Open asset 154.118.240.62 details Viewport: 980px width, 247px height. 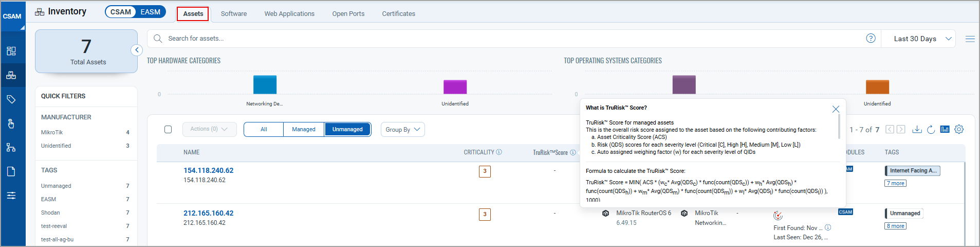(x=208, y=170)
